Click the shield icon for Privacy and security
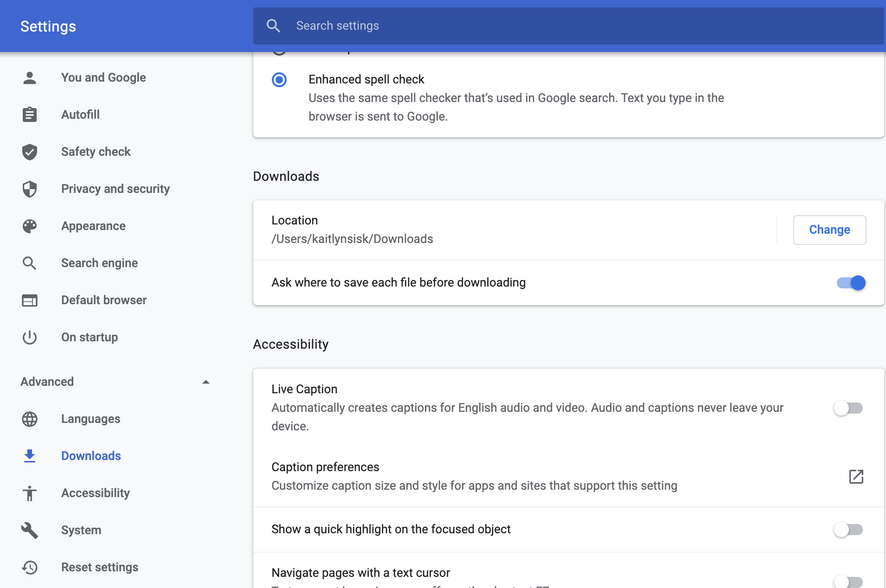The width and height of the screenshot is (886, 588). tap(30, 189)
